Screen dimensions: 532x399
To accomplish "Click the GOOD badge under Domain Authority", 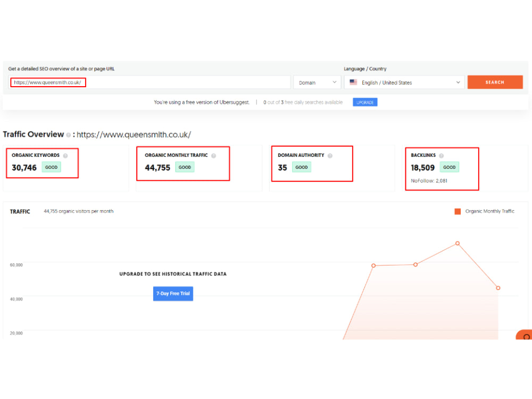I will pyautogui.click(x=301, y=167).
